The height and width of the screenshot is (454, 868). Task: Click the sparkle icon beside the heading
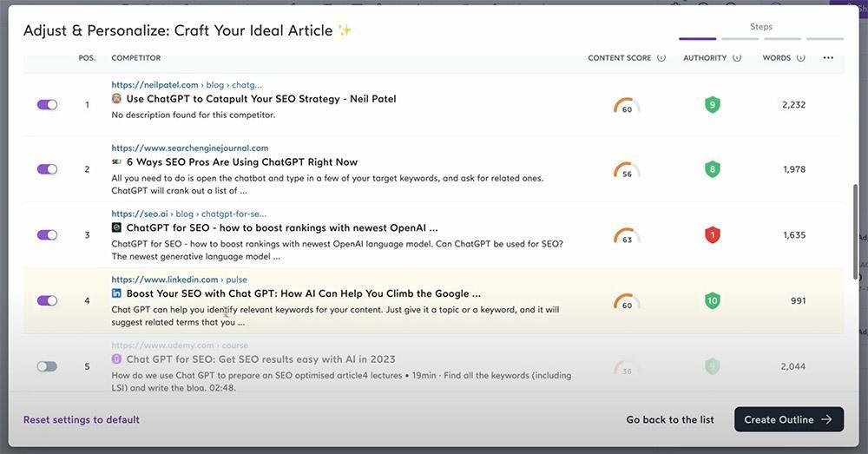tap(345, 30)
